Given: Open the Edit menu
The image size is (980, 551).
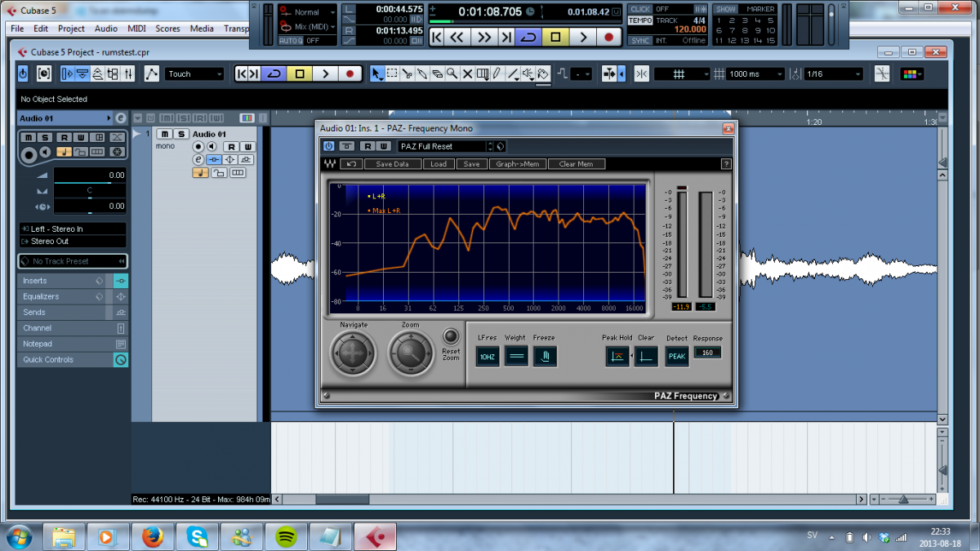Looking at the screenshot, I should coord(41,29).
